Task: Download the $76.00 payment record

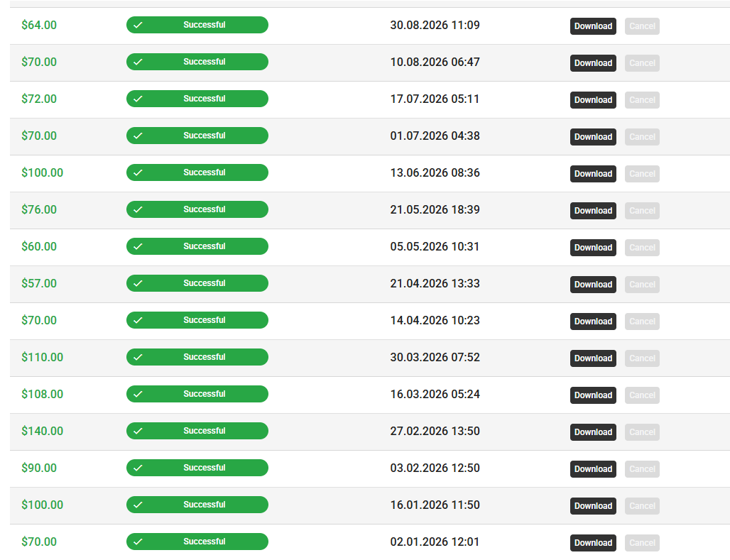Action: [593, 210]
